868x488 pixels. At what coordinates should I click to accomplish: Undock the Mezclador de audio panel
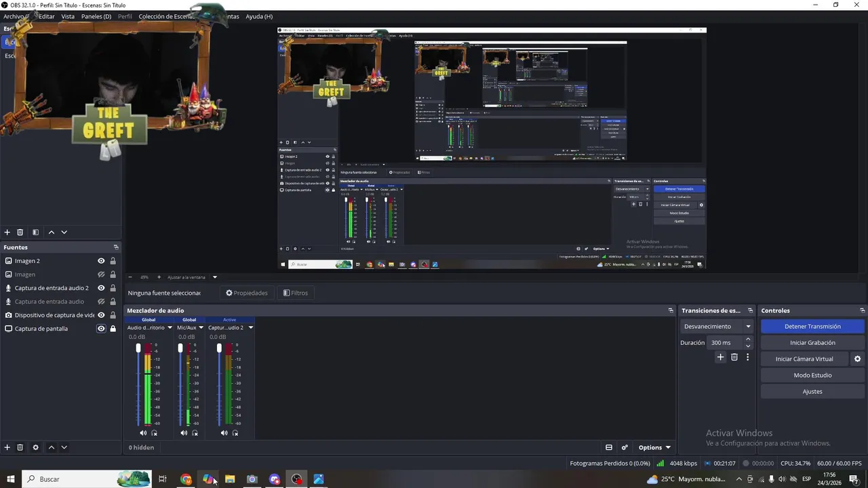point(671,310)
